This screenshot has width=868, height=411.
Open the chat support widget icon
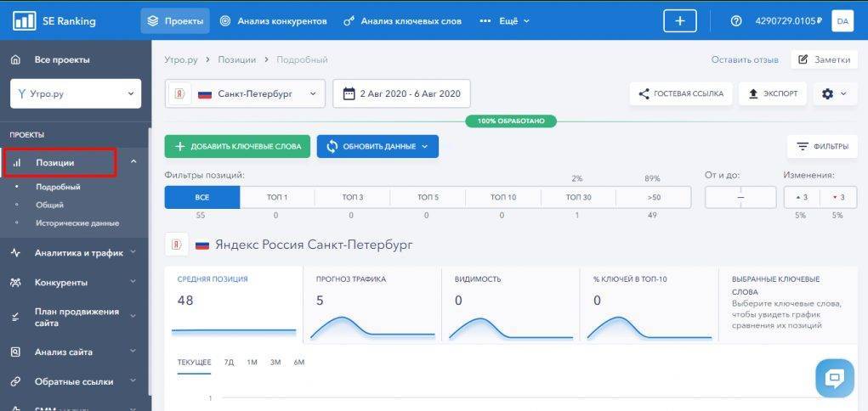834,378
